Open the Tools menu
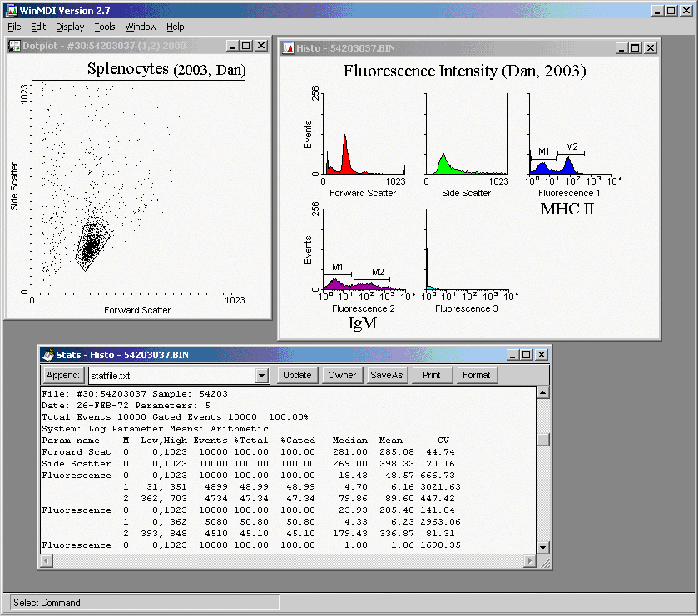Screen dimensions: 698x616 (x=105, y=27)
